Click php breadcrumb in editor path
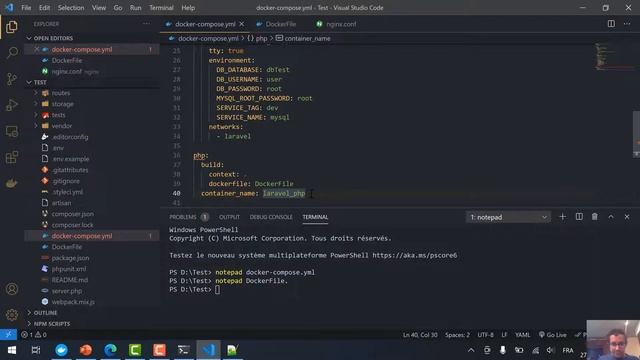Screen dimensions: 640x360 [261, 38]
